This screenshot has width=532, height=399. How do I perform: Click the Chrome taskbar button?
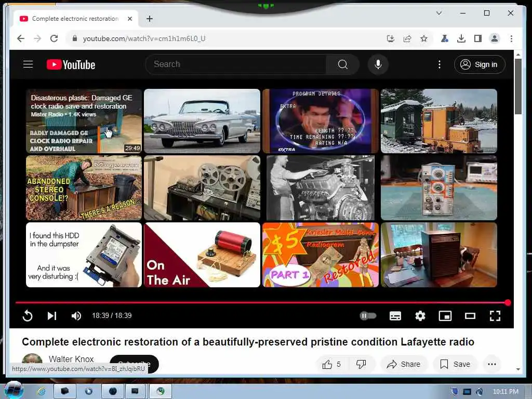[x=161, y=391]
